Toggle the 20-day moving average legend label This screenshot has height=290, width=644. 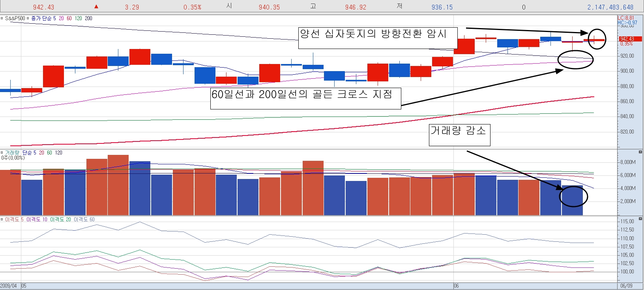tap(61, 18)
